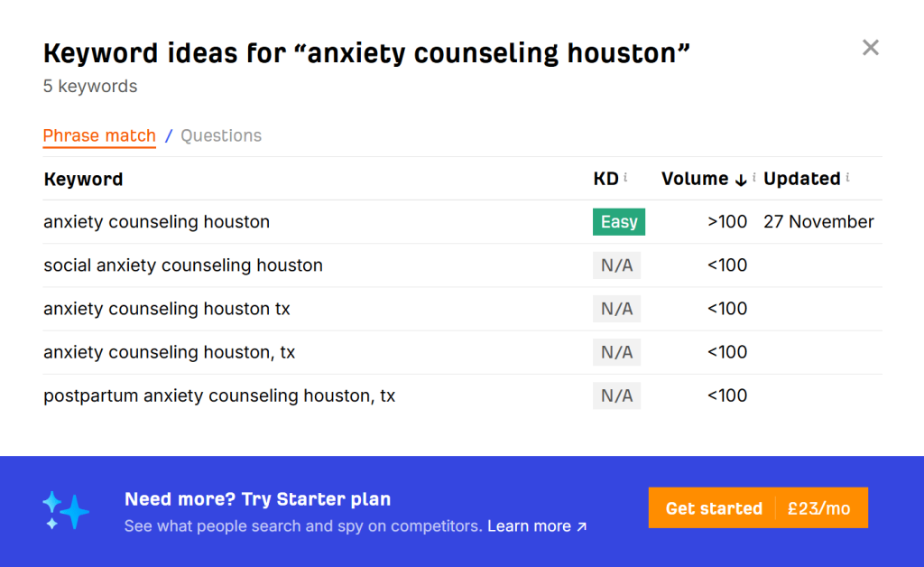This screenshot has height=567, width=924.
Task: Select the Phrase match tab
Action: coord(99,135)
